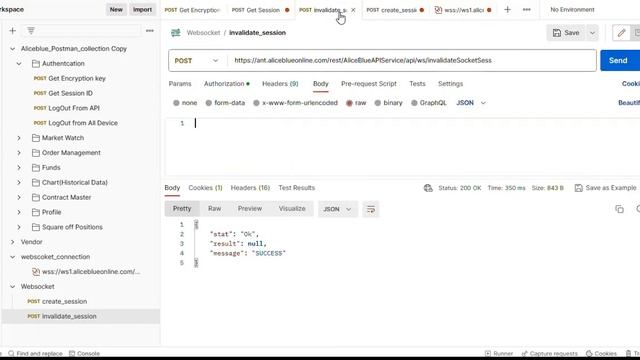The width and height of the screenshot is (640, 360).
Task: Toggle the response word wrap icon
Action: pos(371,209)
